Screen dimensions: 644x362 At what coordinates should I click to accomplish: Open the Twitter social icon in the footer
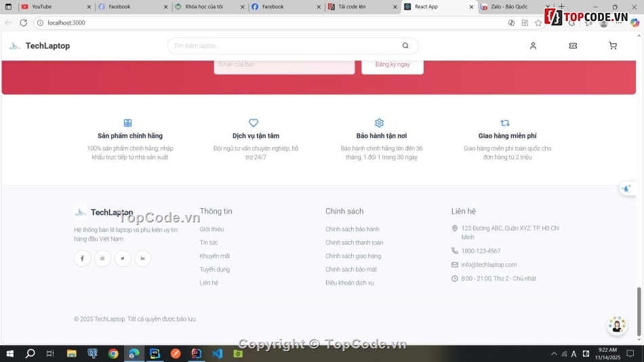(x=123, y=258)
